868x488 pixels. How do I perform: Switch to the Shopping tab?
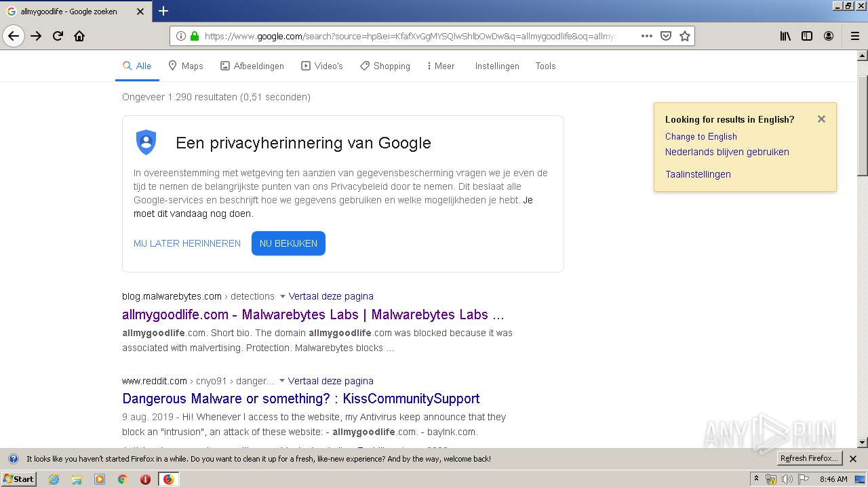[x=384, y=66]
